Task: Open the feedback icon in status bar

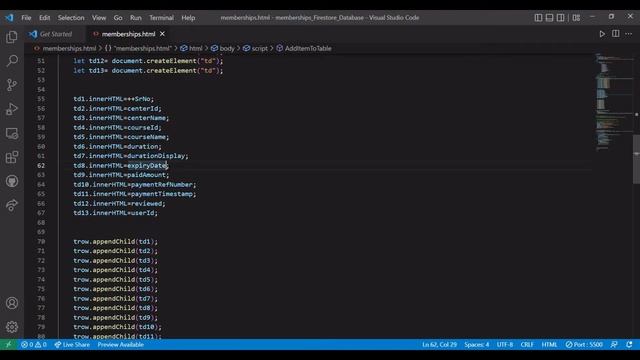Action: [614, 345]
